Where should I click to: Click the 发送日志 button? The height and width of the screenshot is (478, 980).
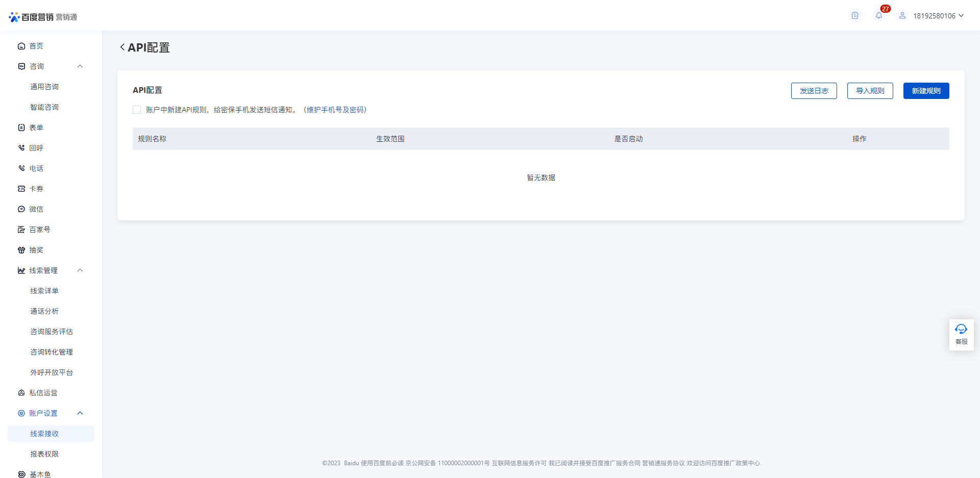click(x=814, y=91)
